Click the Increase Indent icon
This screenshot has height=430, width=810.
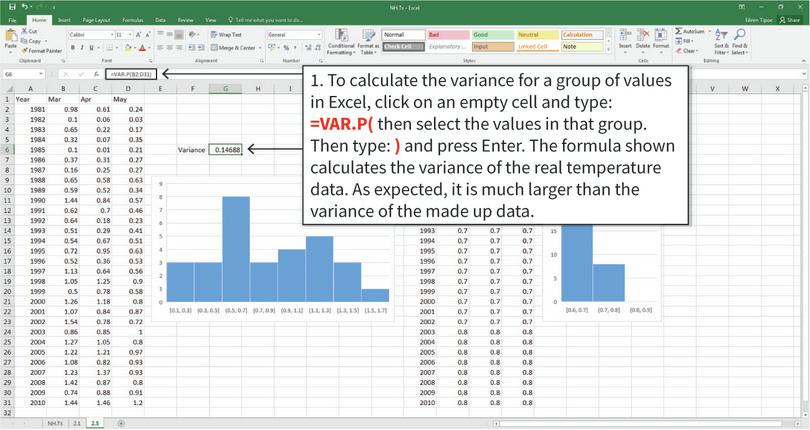(201, 48)
